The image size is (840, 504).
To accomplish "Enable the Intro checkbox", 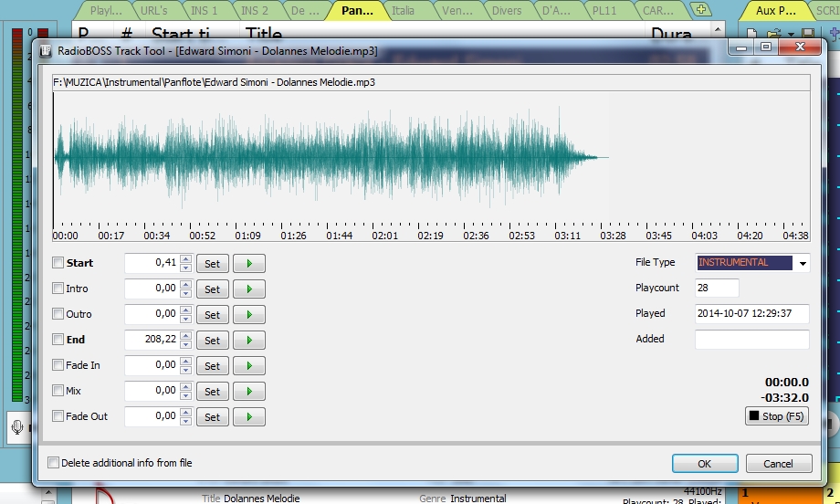I will pyautogui.click(x=58, y=289).
